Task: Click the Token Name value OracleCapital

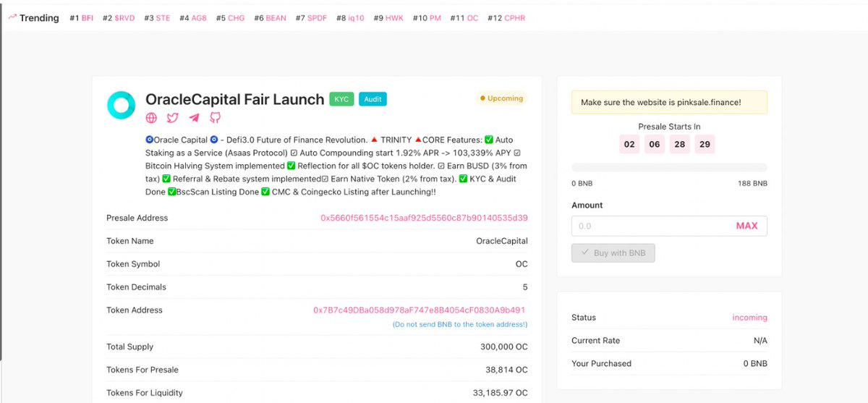Action: tap(501, 241)
